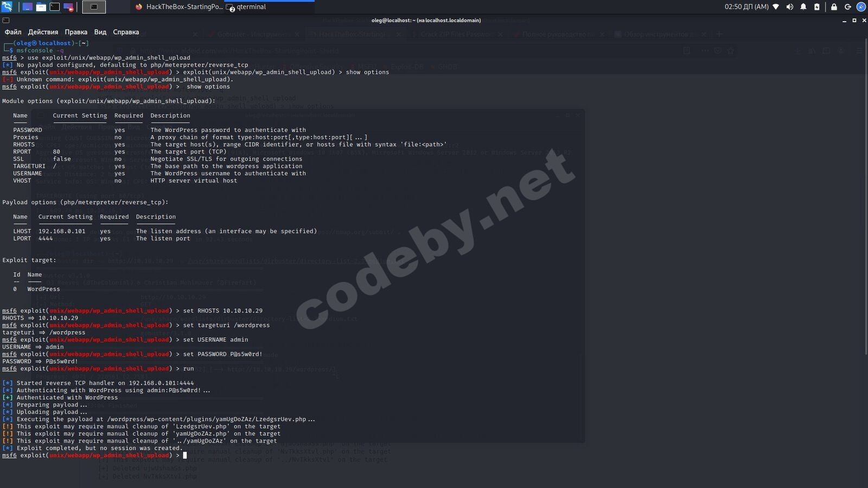
Task: Click the 'No payload configured' info line
Action: pos(125,65)
